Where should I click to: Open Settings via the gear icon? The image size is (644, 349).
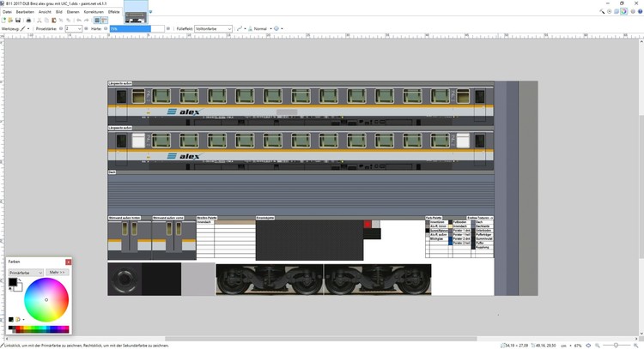pyautogui.click(x=633, y=11)
